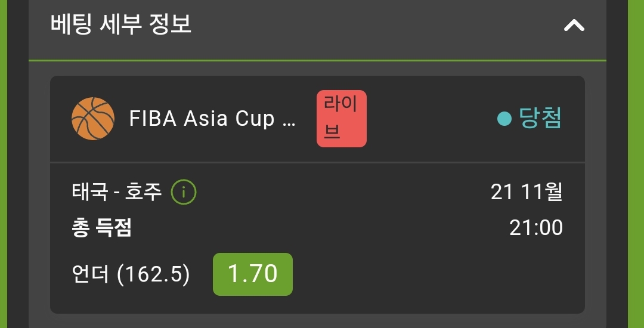Click the 베팅 세부 정보 header title
This screenshot has width=644, height=328.
(120, 24)
